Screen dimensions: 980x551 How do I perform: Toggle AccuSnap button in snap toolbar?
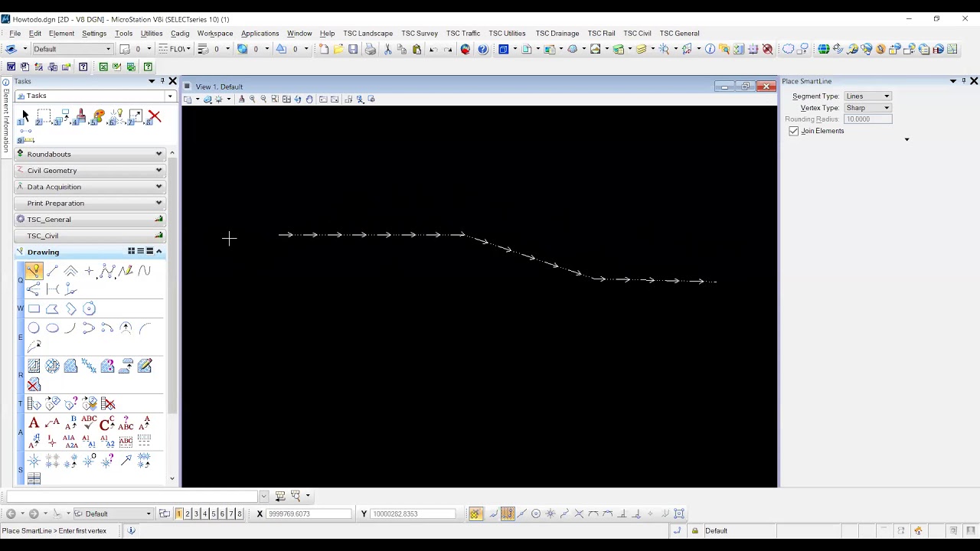point(475,514)
